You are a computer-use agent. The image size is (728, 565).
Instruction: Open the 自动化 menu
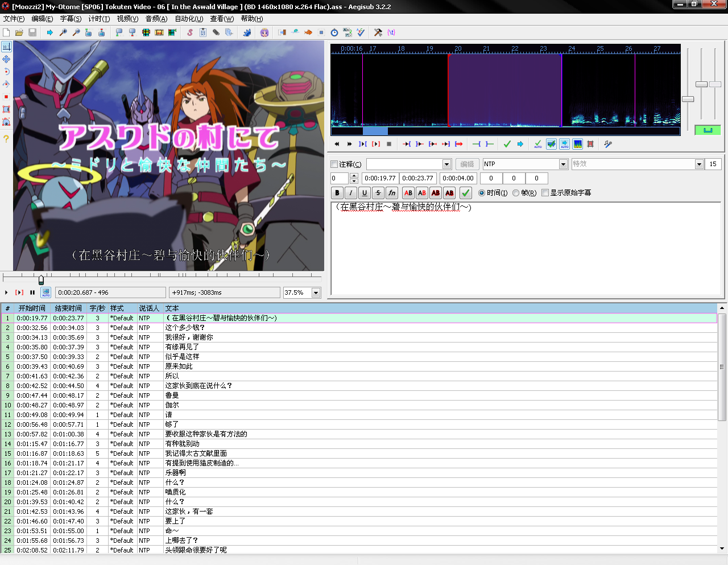189,19
